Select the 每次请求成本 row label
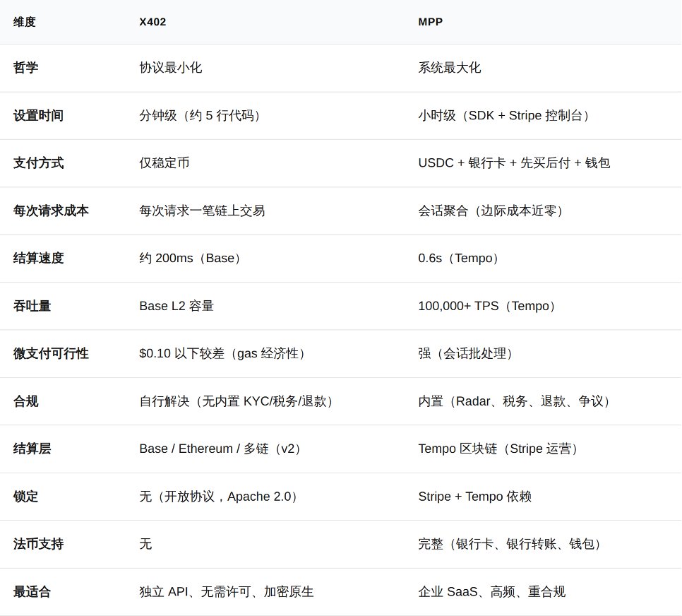This screenshot has width=682, height=616. pyautogui.click(x=51, y=211)
